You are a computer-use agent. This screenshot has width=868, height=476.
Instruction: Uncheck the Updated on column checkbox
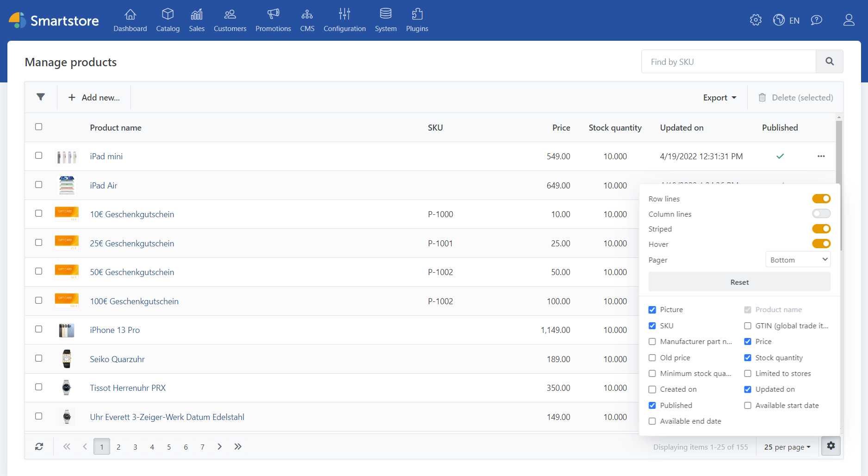pos(748,389)
